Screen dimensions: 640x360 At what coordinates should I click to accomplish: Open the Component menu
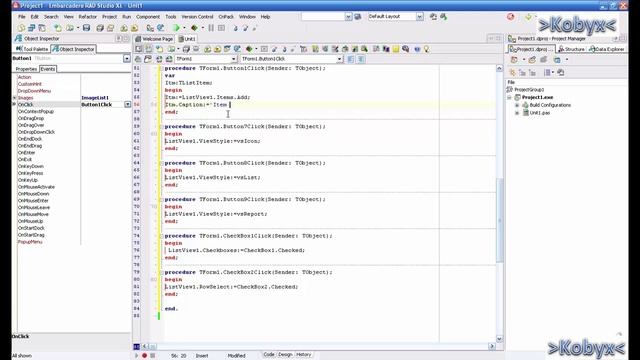pyautogui.click(x=148, y=17)
